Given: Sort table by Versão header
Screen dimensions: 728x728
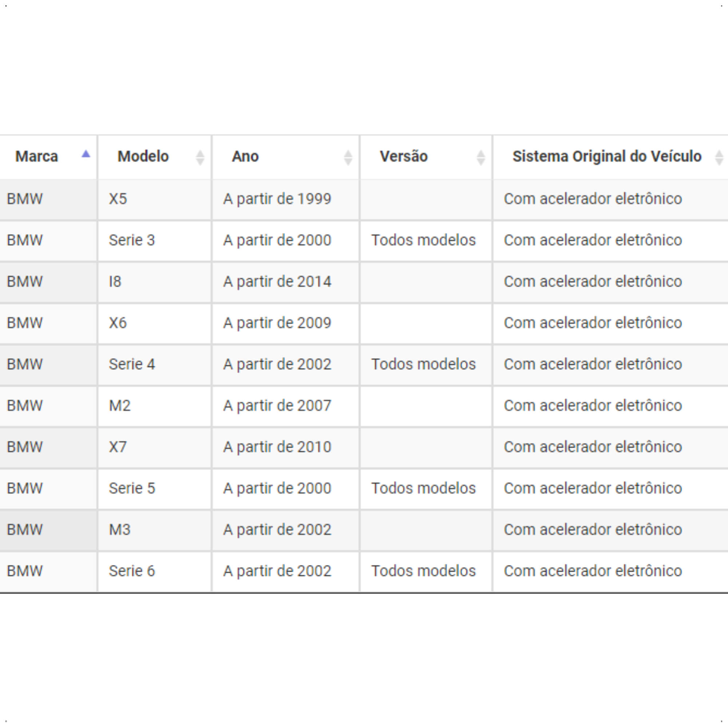Looking at the screenshot, I should tap(426, 157).
